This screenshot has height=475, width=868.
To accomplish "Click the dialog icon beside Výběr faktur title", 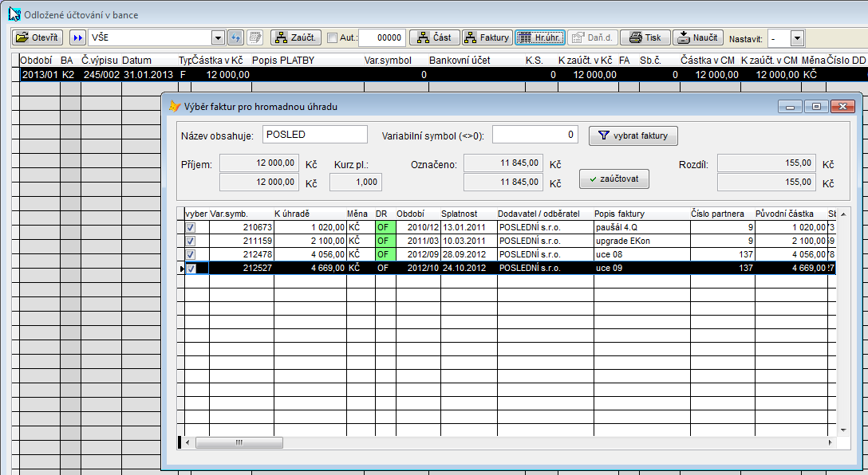I will (x=175, y=106).
